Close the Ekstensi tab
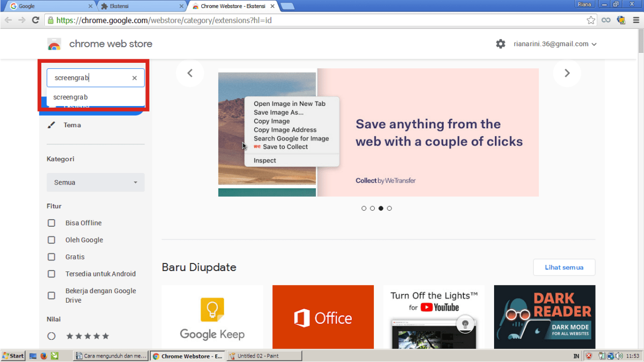The width and height of the screenshot is (644, 362). [x=182, y=6]
